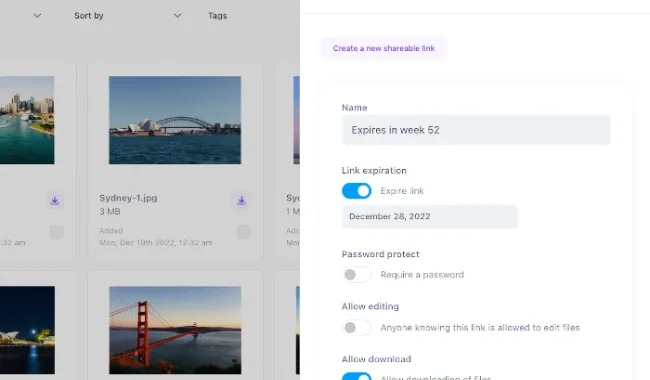The height and width of the screenshot is (380, 650).
Task: Open the leftmost filter dropdown chevron
Action: click(x=37, y=16)
